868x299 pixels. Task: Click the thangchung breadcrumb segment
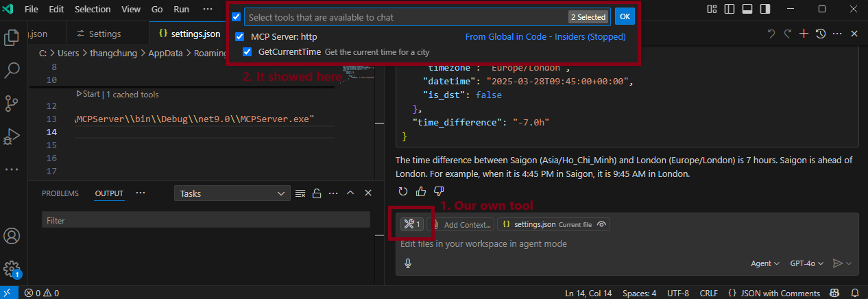(115, 53)
